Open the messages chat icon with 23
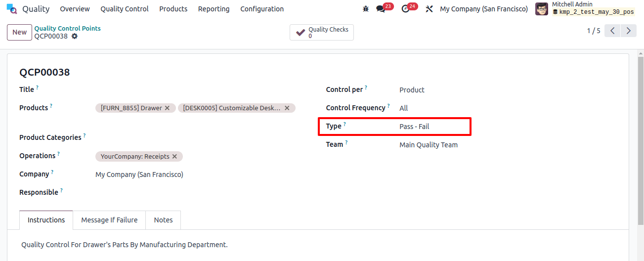Image resolution: width=644 pixels, height=261 pixels. [x=381, y=9]
